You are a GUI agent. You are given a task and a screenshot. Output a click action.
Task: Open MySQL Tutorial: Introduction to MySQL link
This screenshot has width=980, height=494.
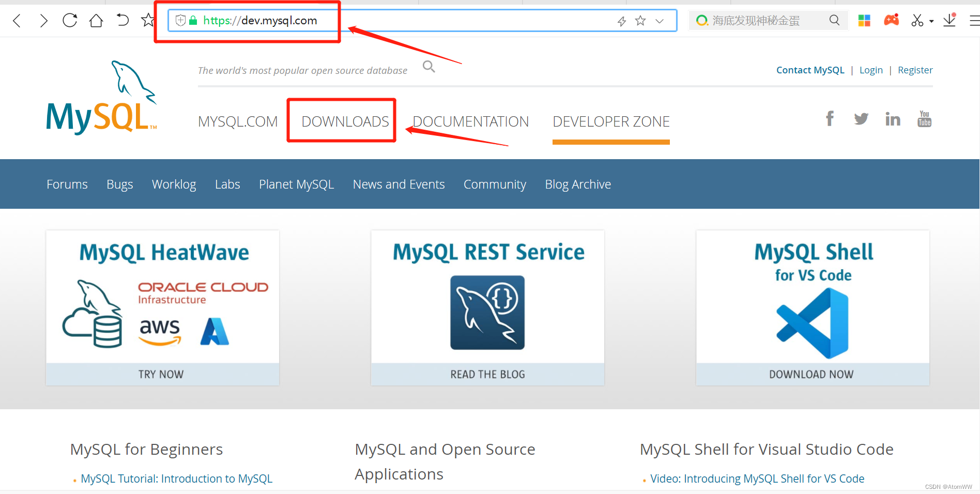[176, 479]
